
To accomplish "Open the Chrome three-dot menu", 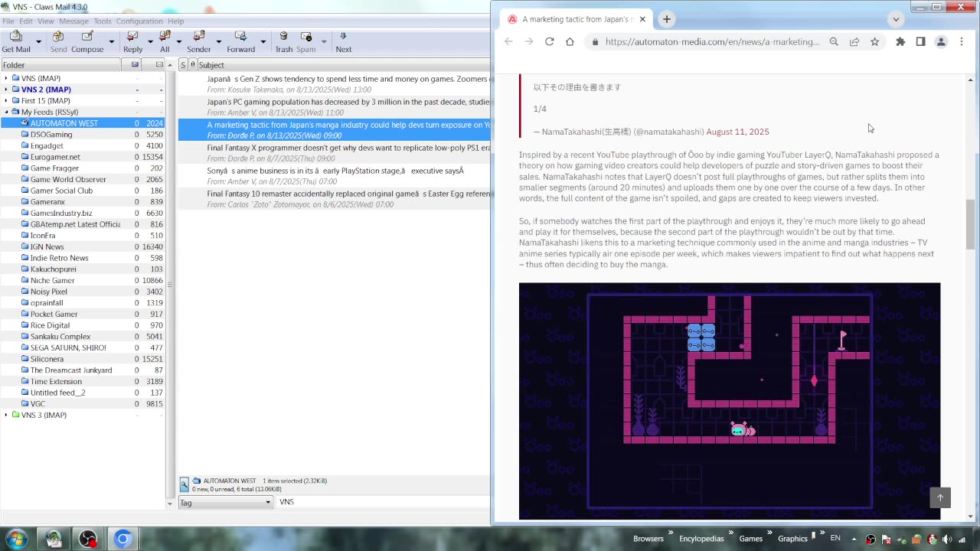I will coord(962,42).
